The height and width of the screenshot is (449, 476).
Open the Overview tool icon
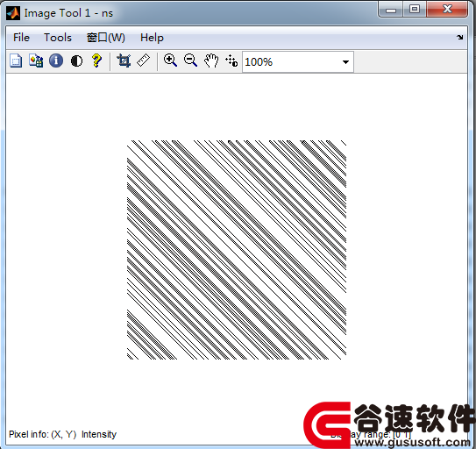tap(16, 61)
